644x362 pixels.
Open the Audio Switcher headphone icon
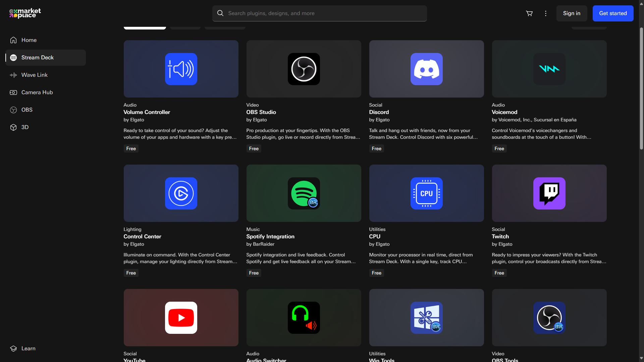(304, 318)
